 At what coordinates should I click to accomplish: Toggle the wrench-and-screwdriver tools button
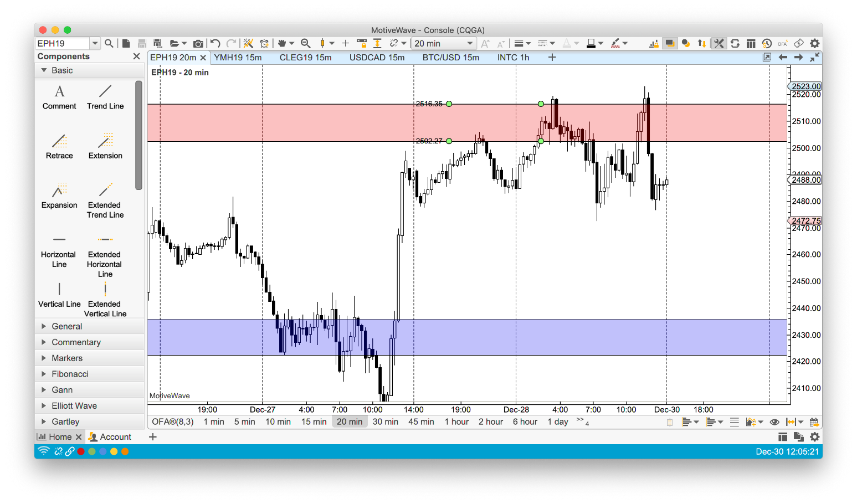coord(719,43)
